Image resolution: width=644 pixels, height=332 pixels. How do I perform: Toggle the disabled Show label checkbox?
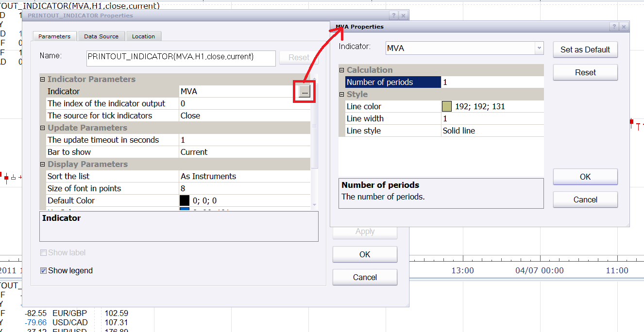click(44, 253)
